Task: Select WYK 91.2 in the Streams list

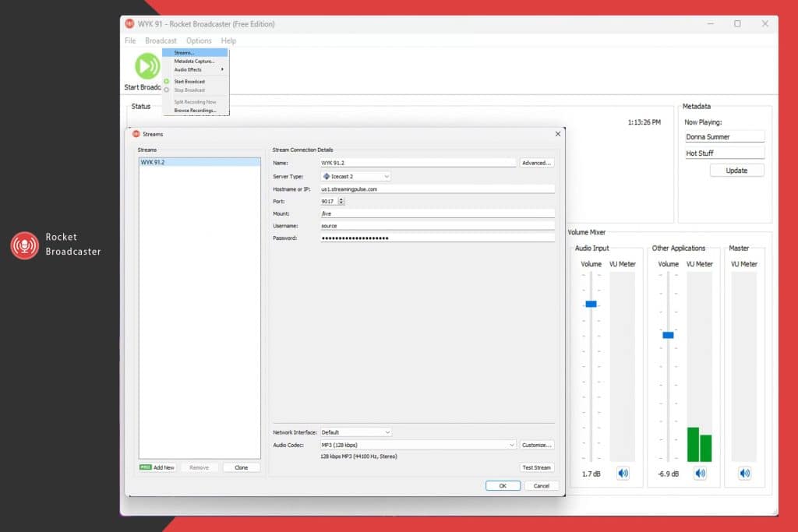Action: click(x=199, y=162)
